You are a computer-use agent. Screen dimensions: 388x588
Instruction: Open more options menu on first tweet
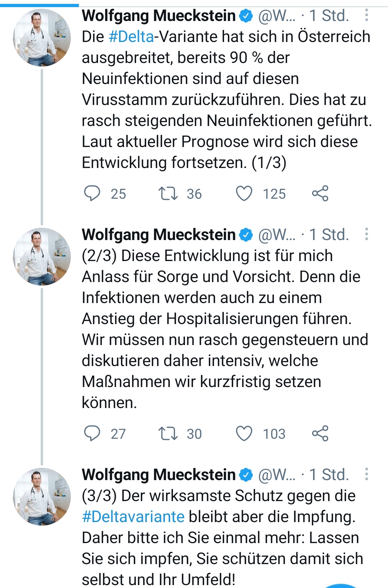pos(366,15)
